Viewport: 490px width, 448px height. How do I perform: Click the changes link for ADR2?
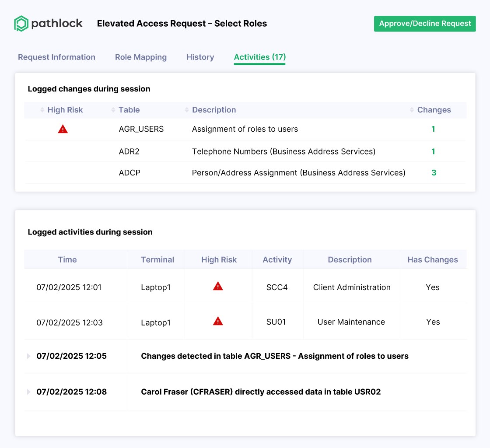433,151
